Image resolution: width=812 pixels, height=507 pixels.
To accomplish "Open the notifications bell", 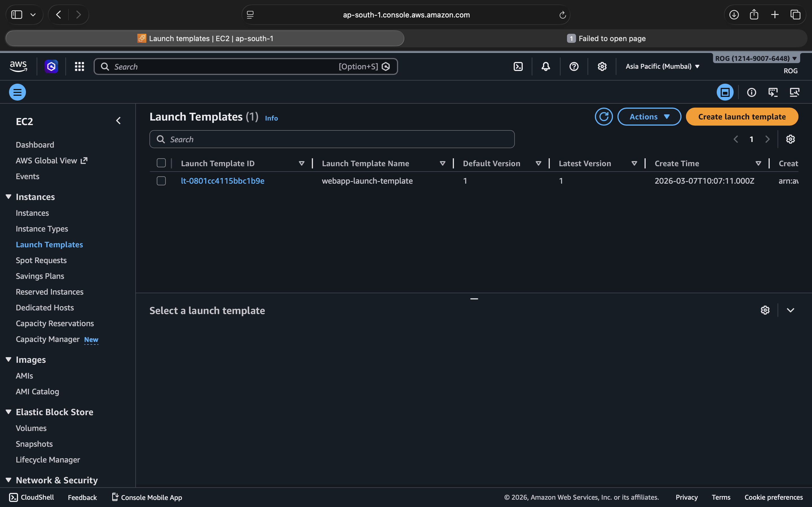I will tap(546, 66).
